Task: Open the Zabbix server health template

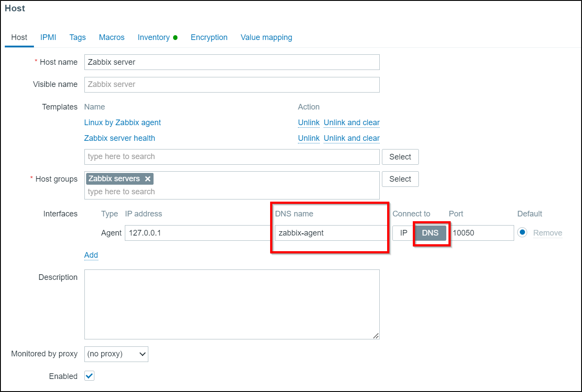Action: [x=120, y=138]
